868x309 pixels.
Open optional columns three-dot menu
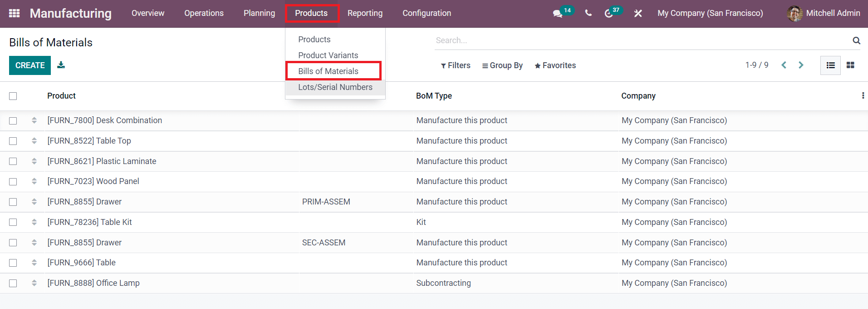coord(863,95)
